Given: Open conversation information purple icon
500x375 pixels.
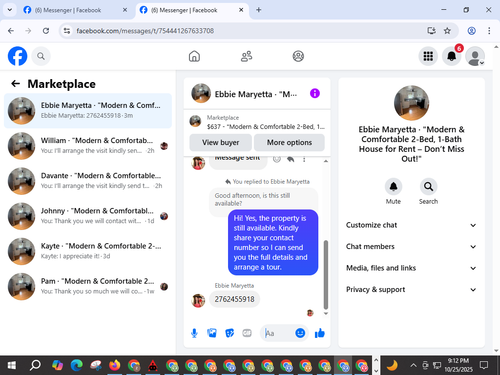Looking at the screenshot, I should pos(315,94).
